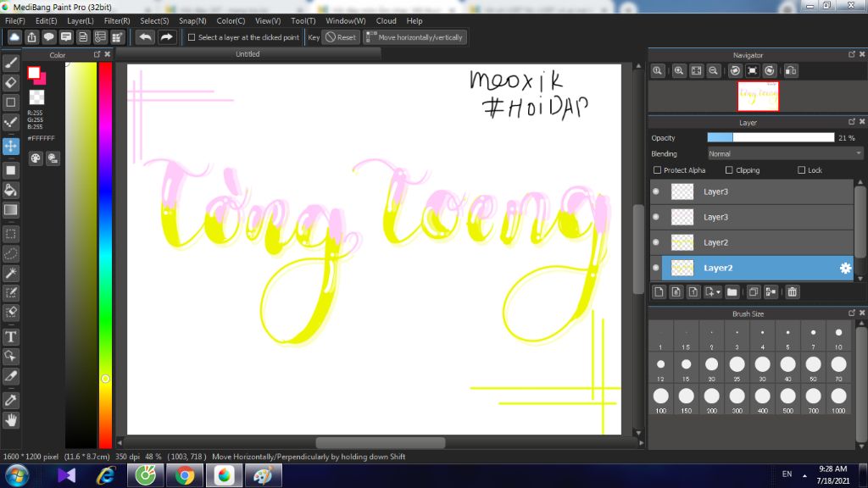Image resolution: width=868 pixels, height=488 pixels.
Task: Toggle visibility of selected Layer2
Action: [x=656, y=268]
